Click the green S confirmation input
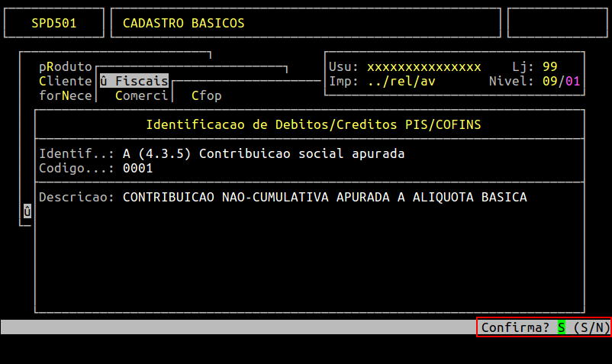 pos(561,327)
